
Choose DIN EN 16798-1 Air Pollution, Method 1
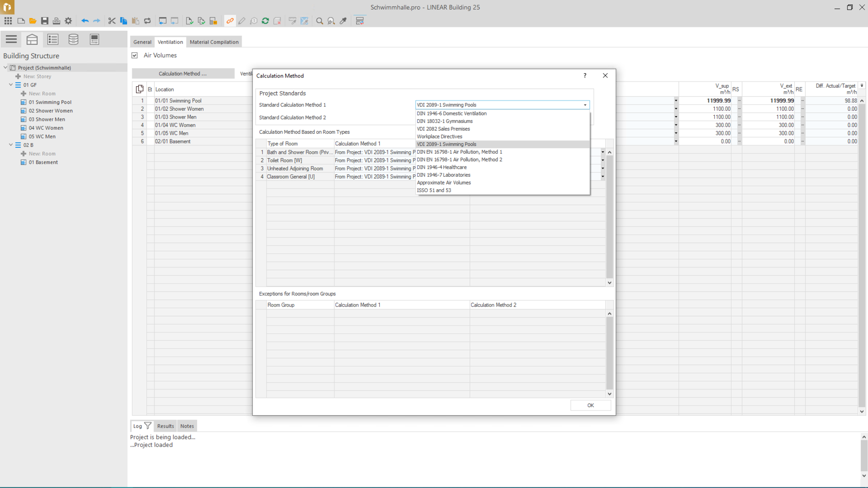(502, 152)
